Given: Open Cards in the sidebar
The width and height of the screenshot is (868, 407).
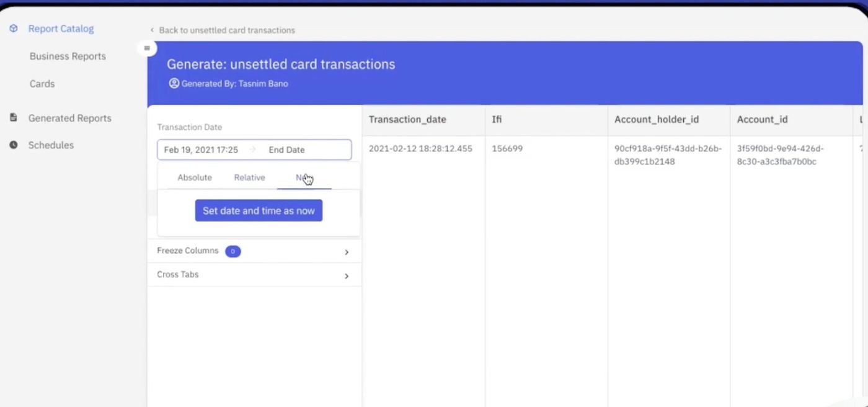Looking at the screenshot, I should 42,84.
